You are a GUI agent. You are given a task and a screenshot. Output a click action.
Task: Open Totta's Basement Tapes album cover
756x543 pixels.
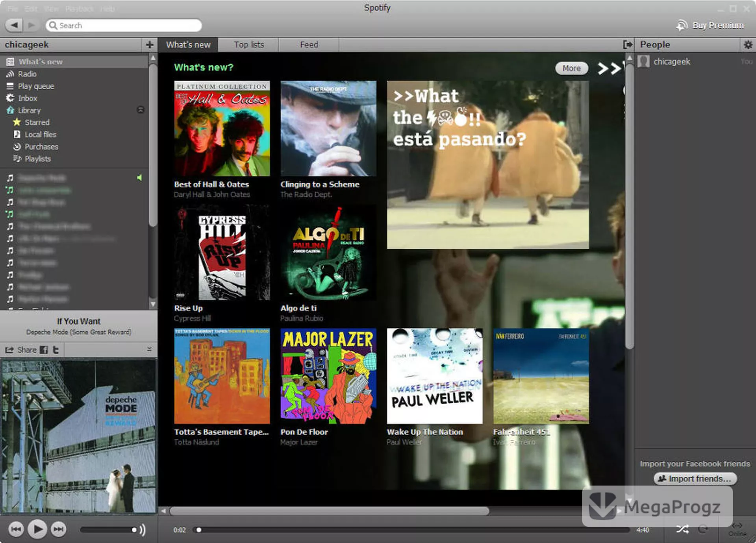222,376
